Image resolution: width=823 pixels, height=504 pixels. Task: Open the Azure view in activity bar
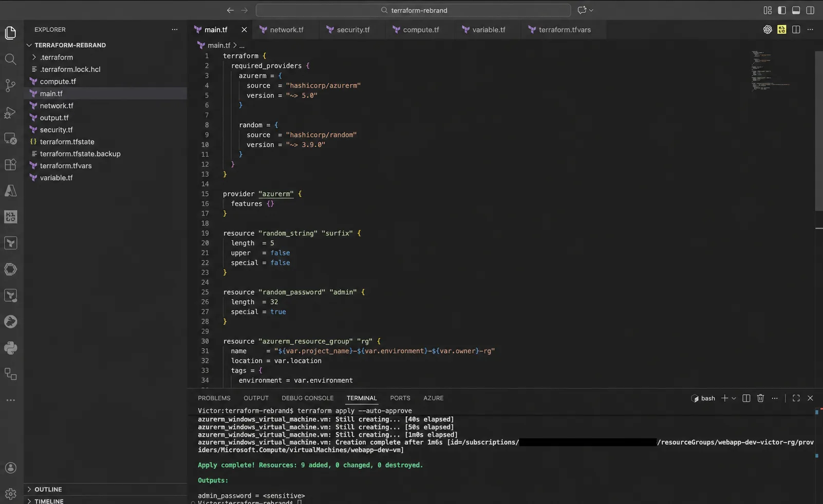click(x=10, y=190)
